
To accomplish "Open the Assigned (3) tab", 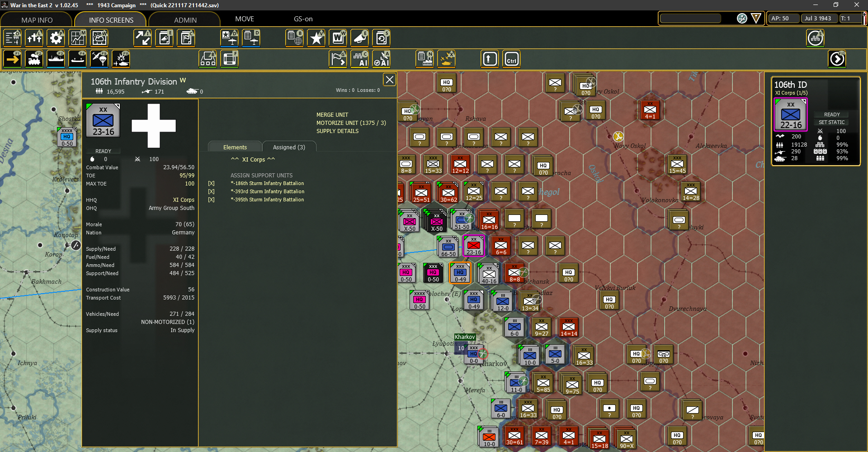I will 289,147.
